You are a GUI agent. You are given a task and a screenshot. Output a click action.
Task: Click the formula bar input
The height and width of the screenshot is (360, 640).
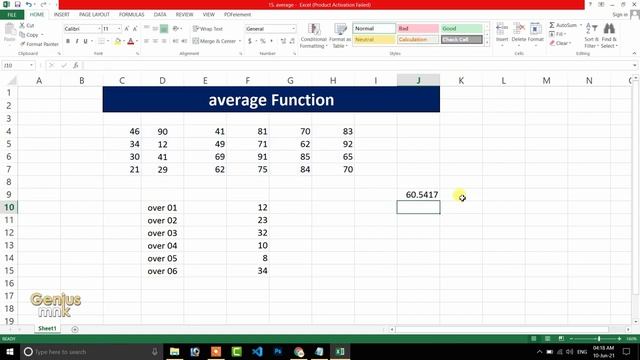[x=357, y=65]
